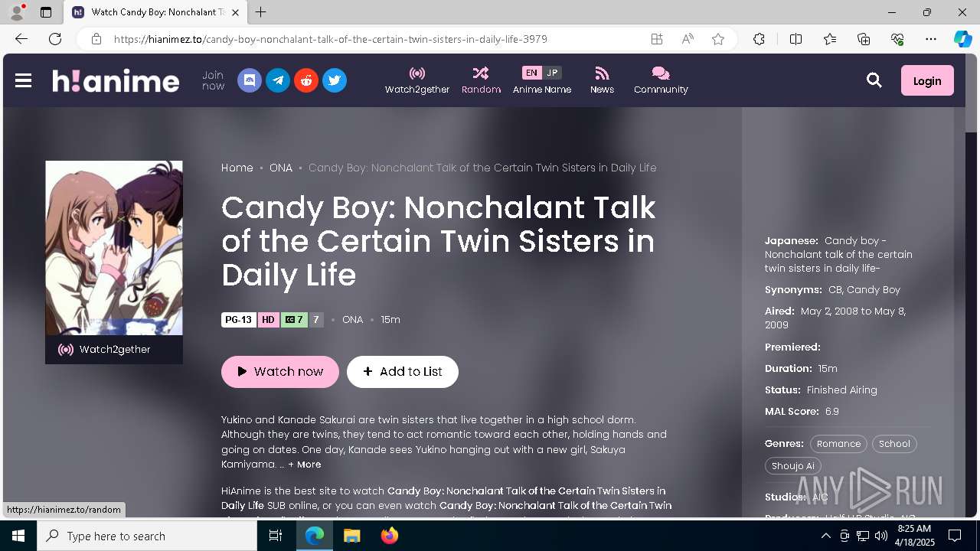Open the Reddit join icon
The width and height of the screenshot is (980, 551).
click(x=306, y=80)
